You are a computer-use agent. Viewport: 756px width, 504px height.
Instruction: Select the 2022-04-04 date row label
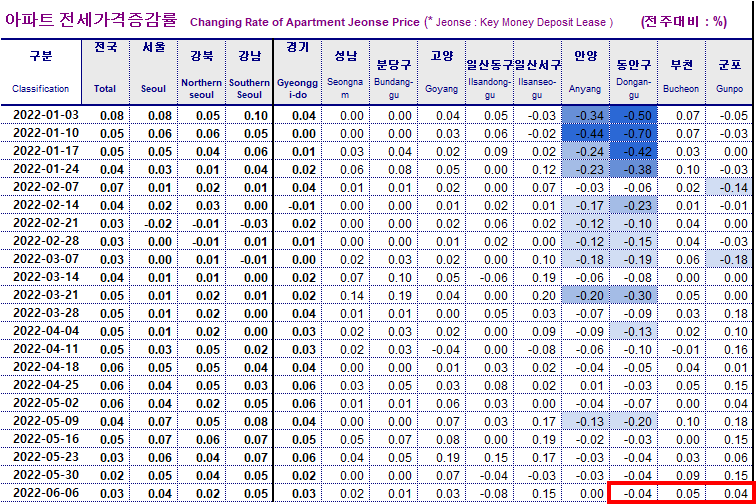(x=46, y=331)
